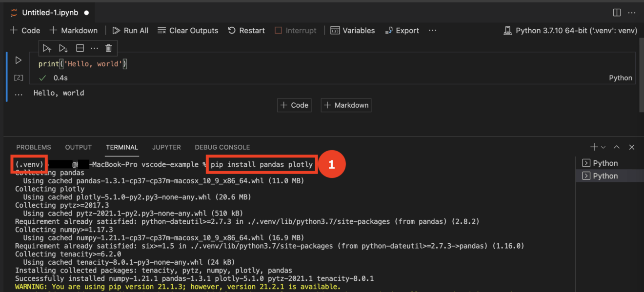Switch to the JUPYTER tab
The height and width of the screenshot is (292, 644).
pos(166,147)
